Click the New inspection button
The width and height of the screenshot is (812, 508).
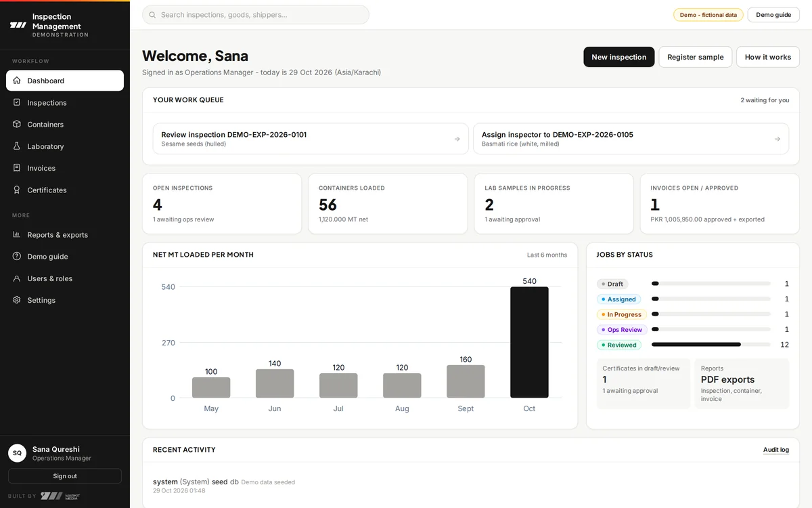[618, 57]
